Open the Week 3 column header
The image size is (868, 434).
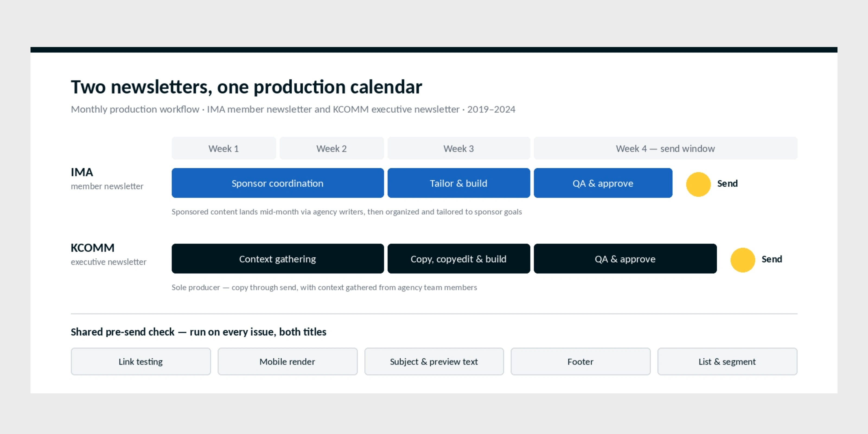coord(459,148)
